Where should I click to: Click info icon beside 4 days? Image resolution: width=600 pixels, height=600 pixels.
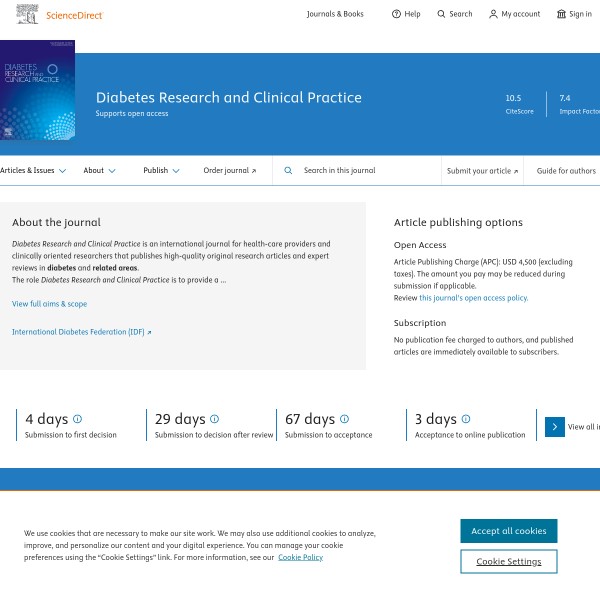click(78, 419)
